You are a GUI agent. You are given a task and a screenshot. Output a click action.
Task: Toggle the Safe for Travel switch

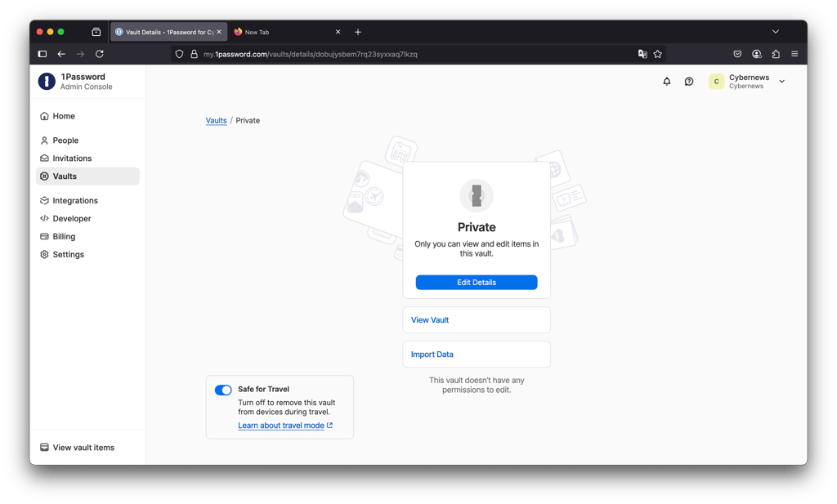pos(223,390)
